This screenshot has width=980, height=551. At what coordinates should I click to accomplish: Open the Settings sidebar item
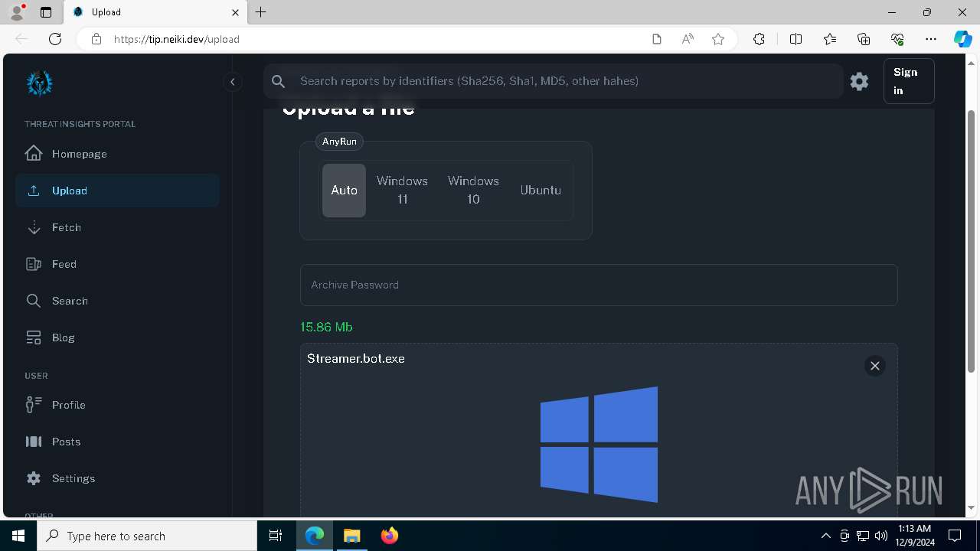117,478
